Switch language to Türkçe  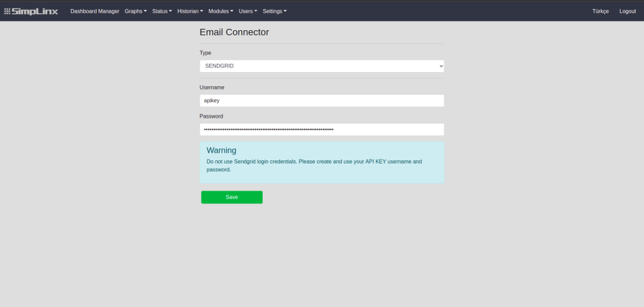pyautogui.click(x=600, y=11)
